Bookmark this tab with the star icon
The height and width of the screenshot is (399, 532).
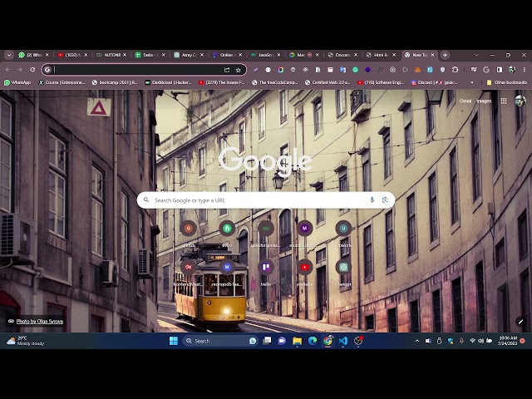point(239,70)
